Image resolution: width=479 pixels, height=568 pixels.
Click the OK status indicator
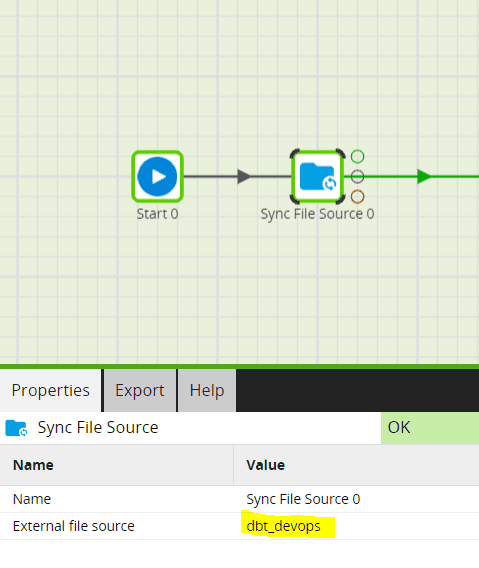pos(430,428)
